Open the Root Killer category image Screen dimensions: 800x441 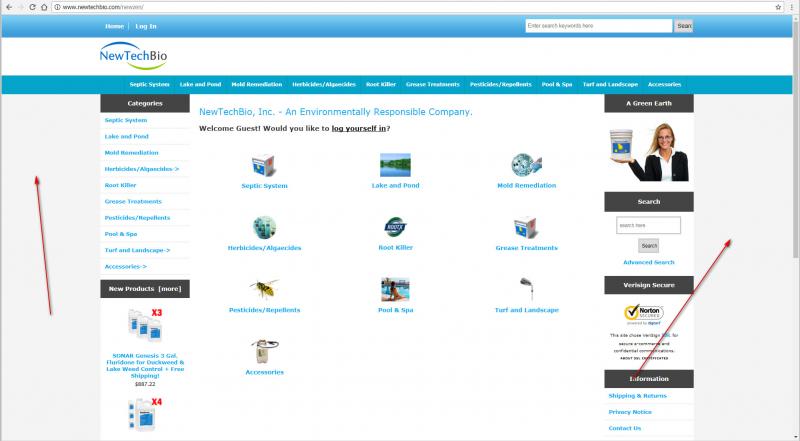coord(395,227)
